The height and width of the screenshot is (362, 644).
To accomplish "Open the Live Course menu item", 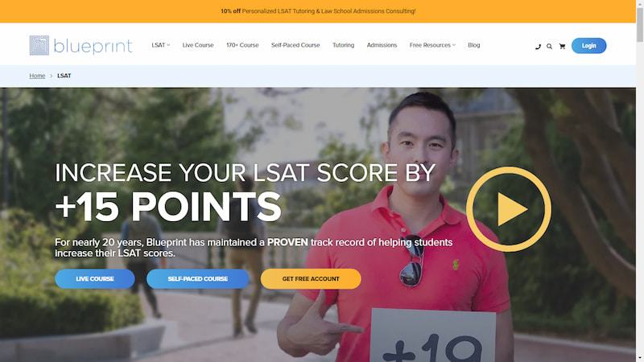I will click(x=198, y=45).
